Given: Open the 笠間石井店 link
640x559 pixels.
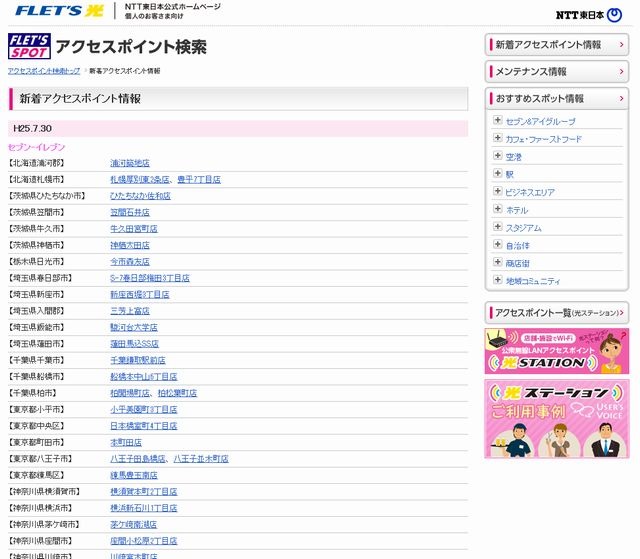Looking at the screenshot, I should pos(130,213).
